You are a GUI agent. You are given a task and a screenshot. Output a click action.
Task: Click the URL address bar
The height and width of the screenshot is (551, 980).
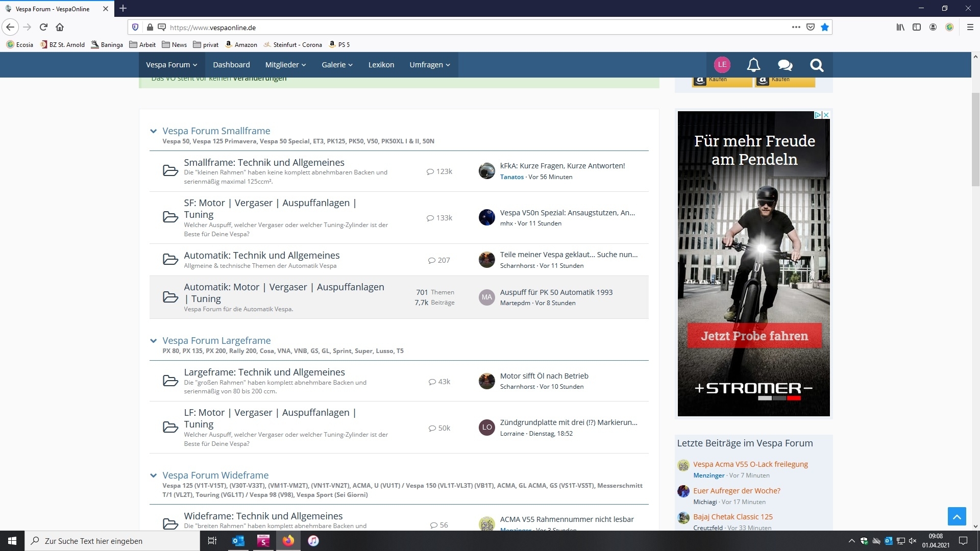[x=459, y=28]
